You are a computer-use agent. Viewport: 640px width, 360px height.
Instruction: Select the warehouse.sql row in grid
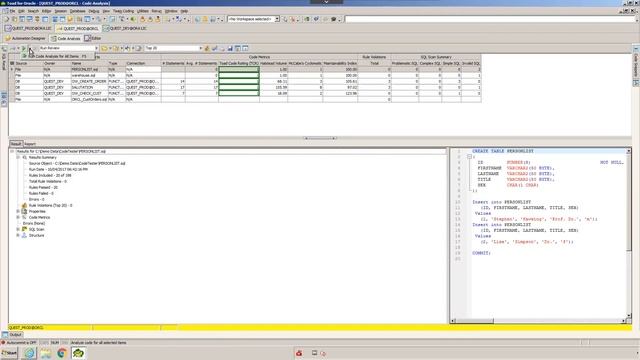[x=245, y=76]
